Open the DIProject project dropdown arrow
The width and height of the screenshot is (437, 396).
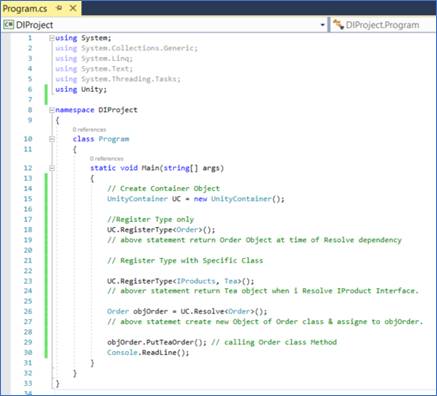[322, 25]
